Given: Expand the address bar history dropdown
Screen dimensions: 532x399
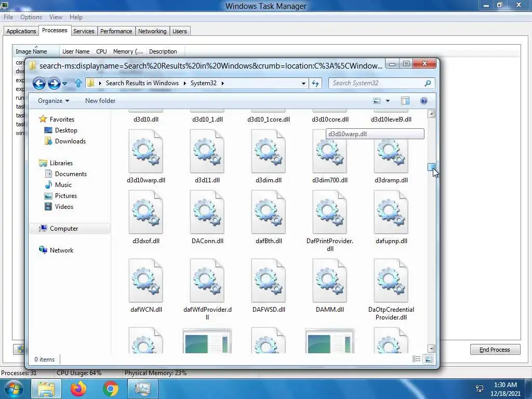Looking at the screenshot, I should tap(303, 84).
